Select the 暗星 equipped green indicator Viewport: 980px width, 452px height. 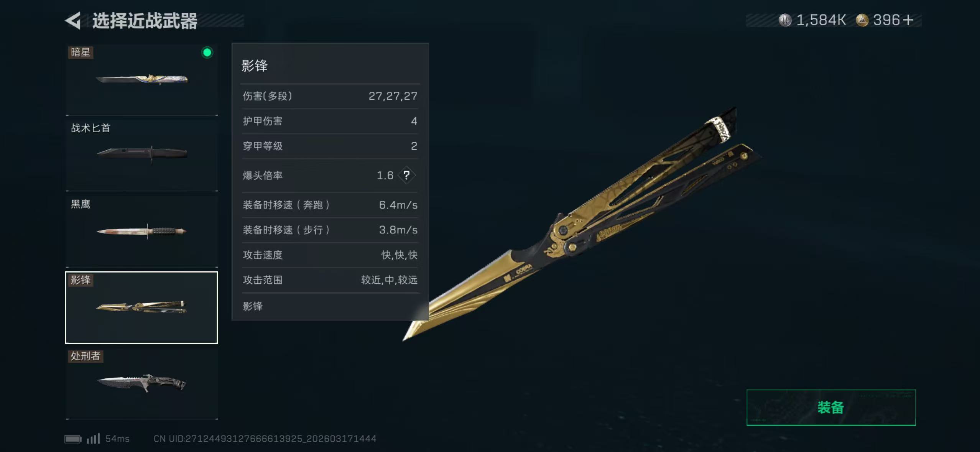click(x=207, y=53)
